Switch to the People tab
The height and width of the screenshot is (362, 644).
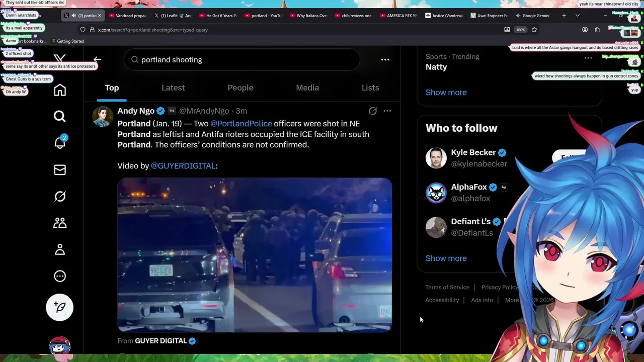240,87
